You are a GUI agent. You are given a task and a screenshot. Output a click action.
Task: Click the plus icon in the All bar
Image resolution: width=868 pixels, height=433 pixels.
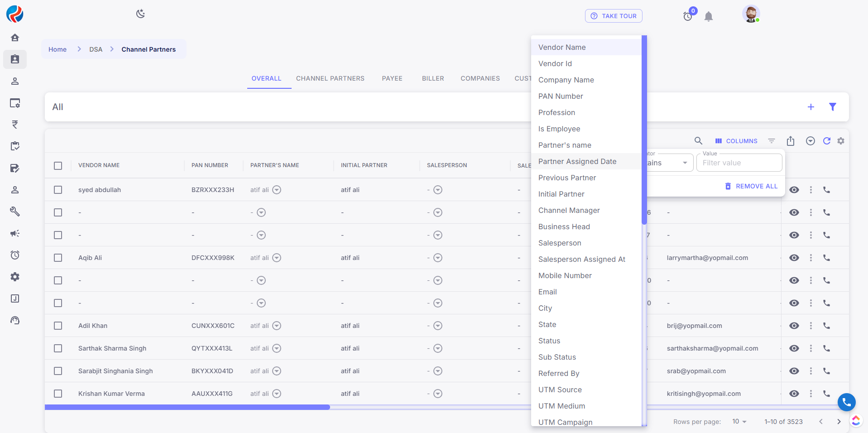click(810, 107)
